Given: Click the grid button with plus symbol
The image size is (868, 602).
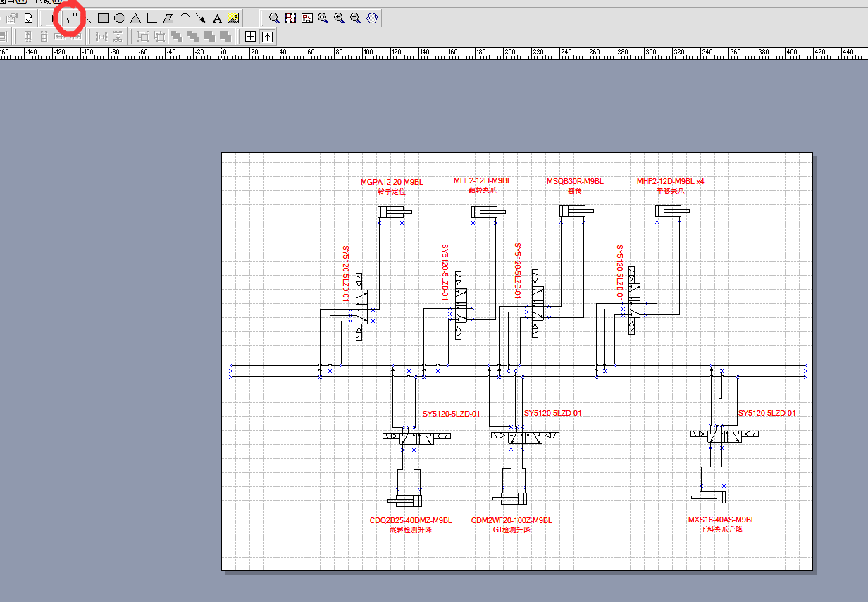Looking at the screenshot, I should pos(250,37).
